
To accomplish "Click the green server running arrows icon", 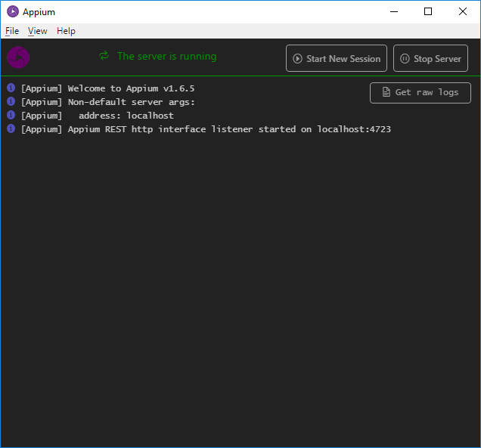I will (x=104, y=56).
